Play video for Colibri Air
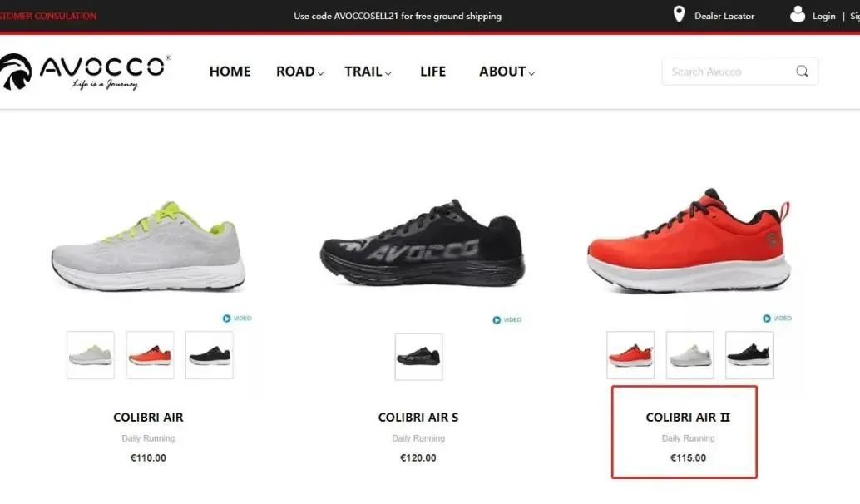This screenshot has width=860, height=504. click(237, 318)
